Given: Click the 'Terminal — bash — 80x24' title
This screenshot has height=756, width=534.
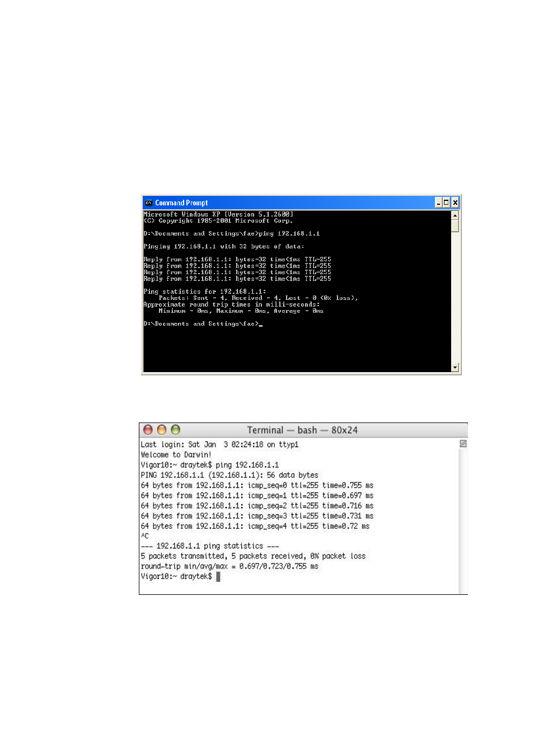Looking at the screenshot, I should point(302,430).
